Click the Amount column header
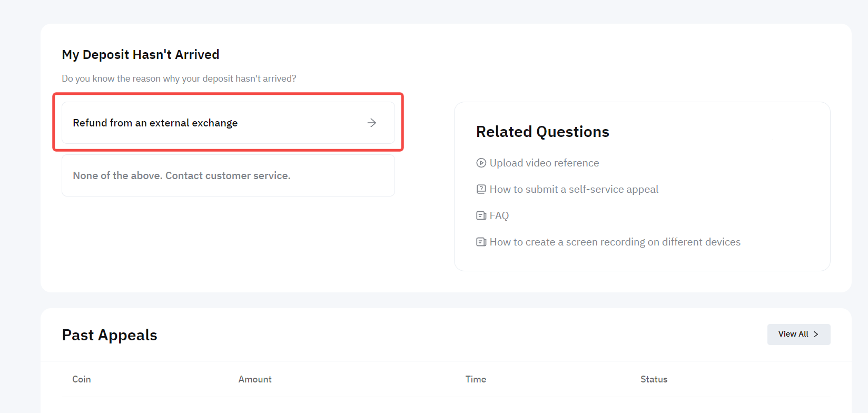This screenshot has width=868, height=413. pos(255,379)
